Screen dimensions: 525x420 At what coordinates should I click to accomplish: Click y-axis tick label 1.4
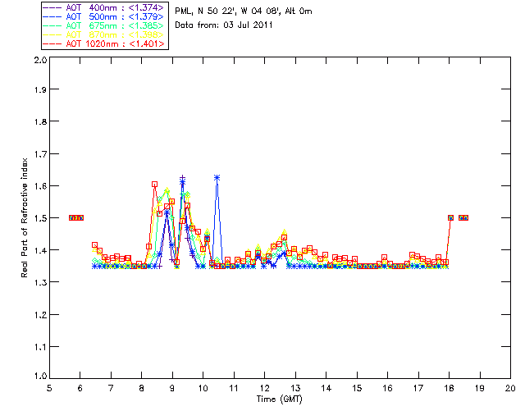[40, 250]
